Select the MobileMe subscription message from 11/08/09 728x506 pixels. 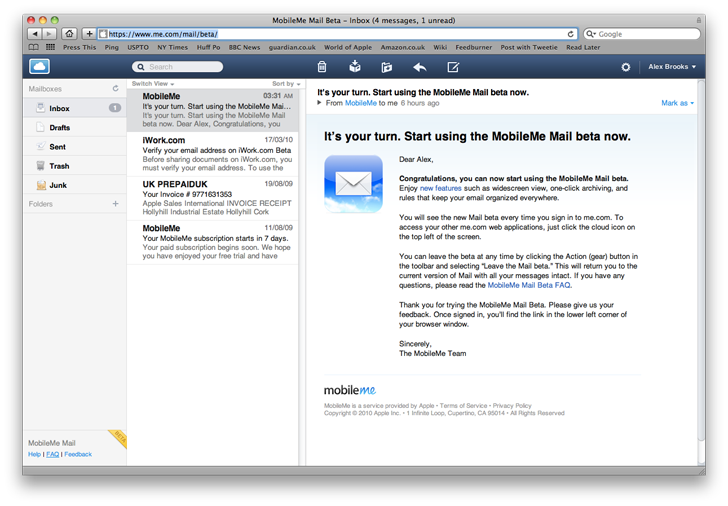click(213, 242)
